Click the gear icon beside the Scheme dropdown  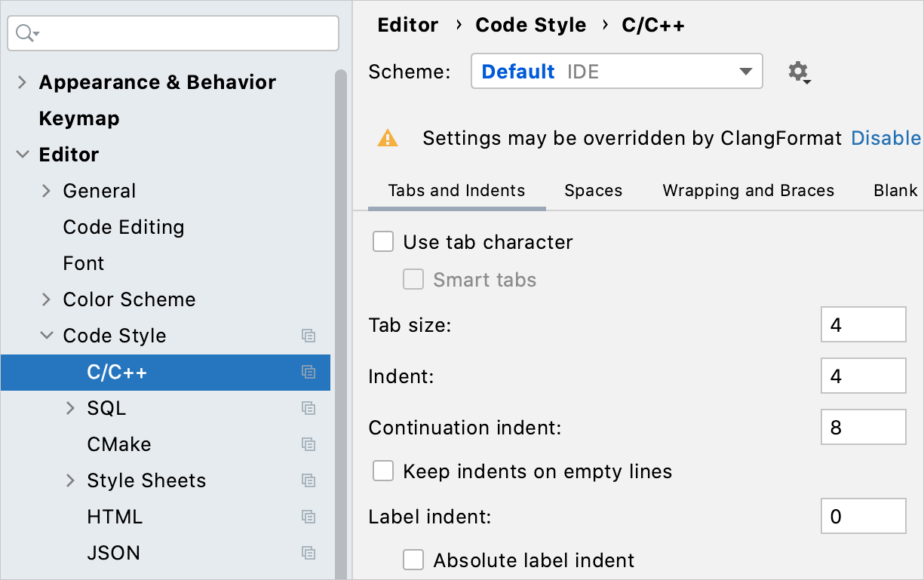(798, 71)
